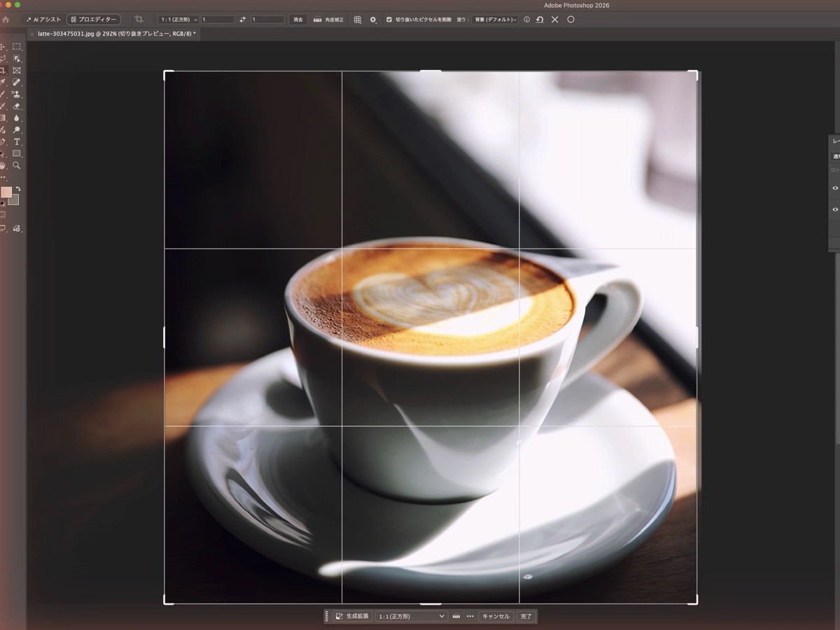Select the Pen tool
The image size is (840, 630).
pyautogui.click(x=3, y=142)
